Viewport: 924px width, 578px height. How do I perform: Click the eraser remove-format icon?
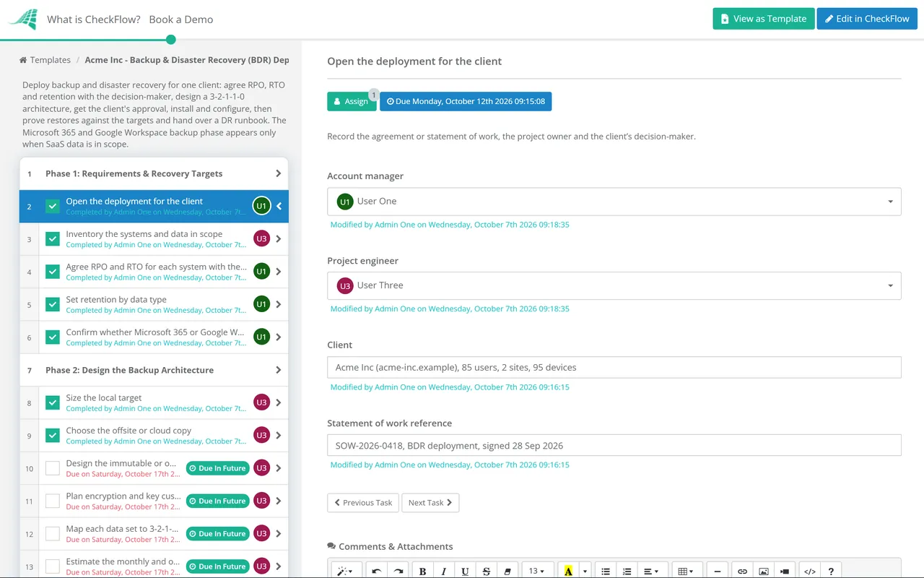[507, 571]
